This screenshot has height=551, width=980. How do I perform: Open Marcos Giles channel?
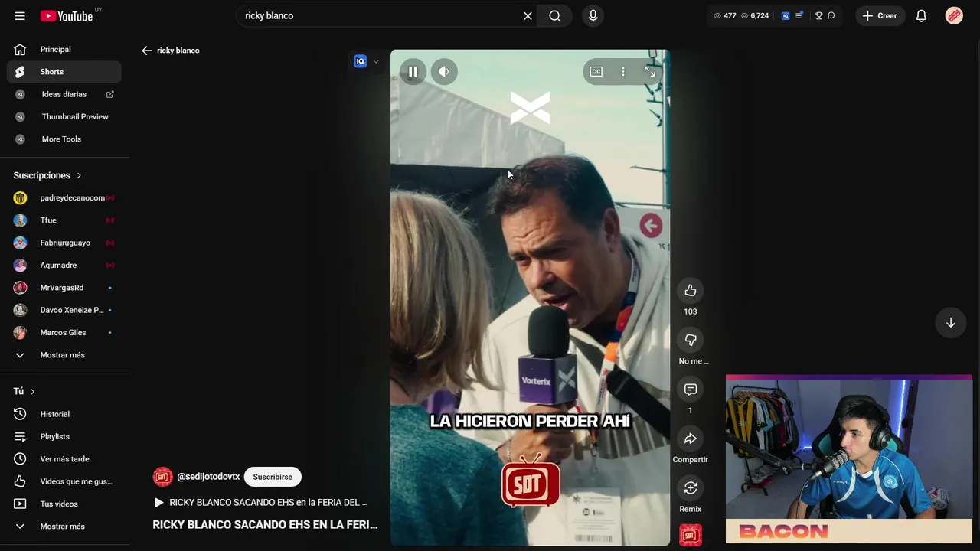click(64, 332)
